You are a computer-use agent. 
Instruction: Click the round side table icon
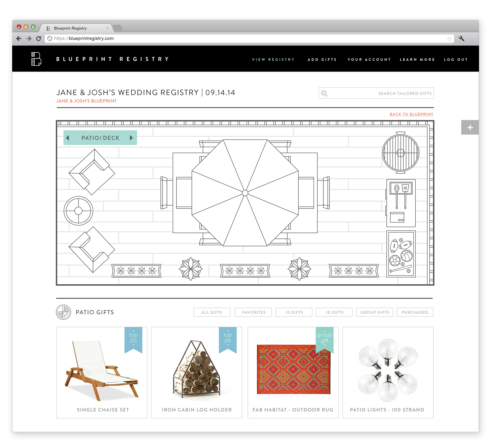pyautogui.click(x=78, y=211)
